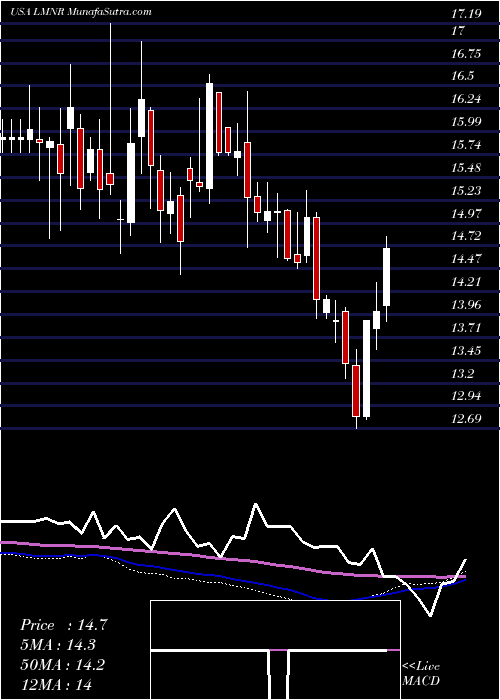Viewport: 500px width, 700px height.
Task: Click the 12.69 price axis label
Action: pyautogui.click(x=466, y=419)
